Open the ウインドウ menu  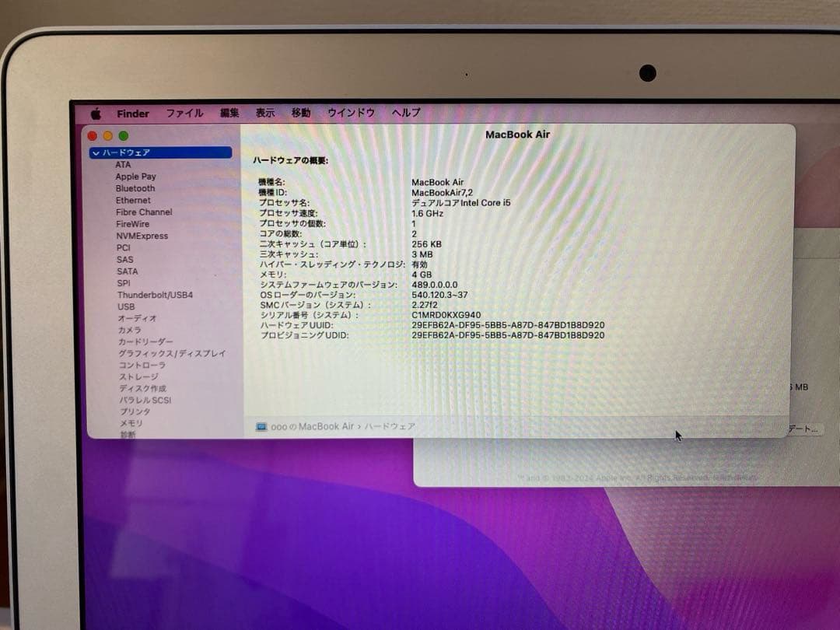pyautogui.click(x=351, y=112)
